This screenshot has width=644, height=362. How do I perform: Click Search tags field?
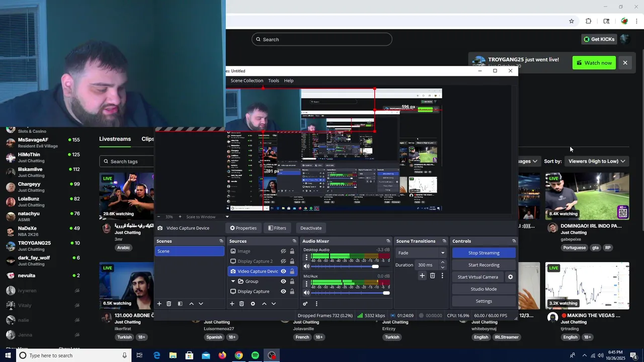point(127,161)
